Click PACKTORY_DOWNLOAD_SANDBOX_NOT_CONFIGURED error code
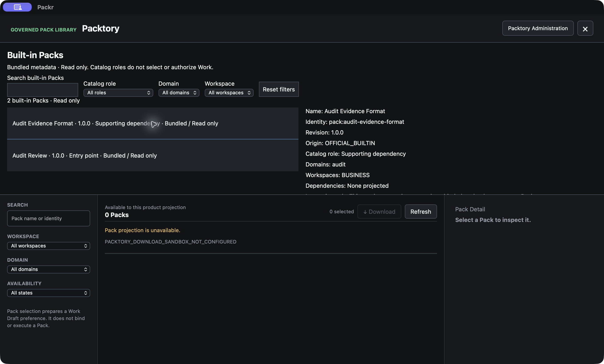604x364 pixels. tap(170, 242)
